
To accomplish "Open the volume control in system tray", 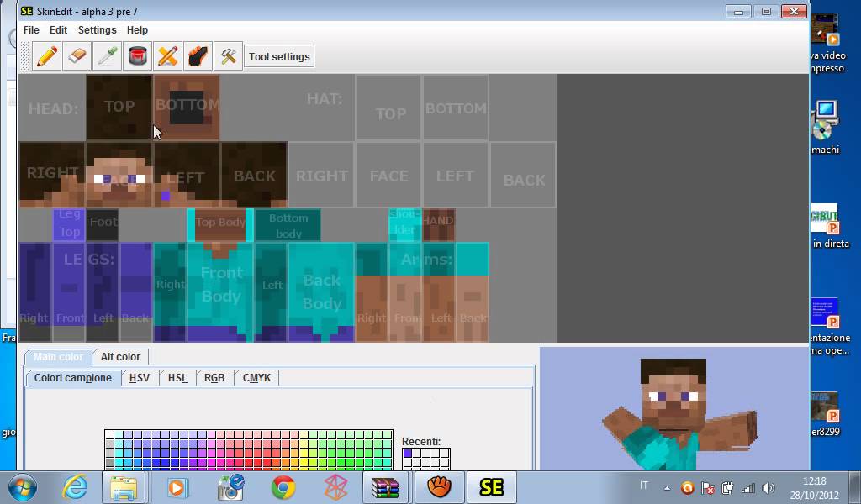I will pyautogui.click(x=769, y=488).
